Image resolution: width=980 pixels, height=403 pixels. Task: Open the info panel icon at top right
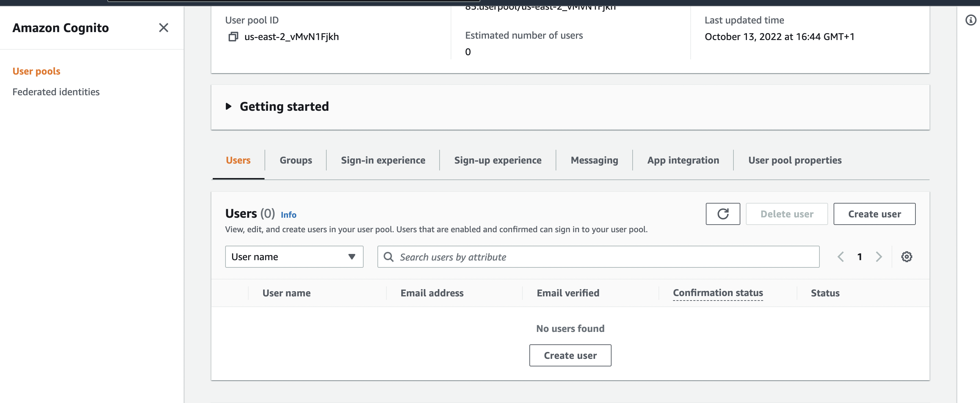coord(970,20)
